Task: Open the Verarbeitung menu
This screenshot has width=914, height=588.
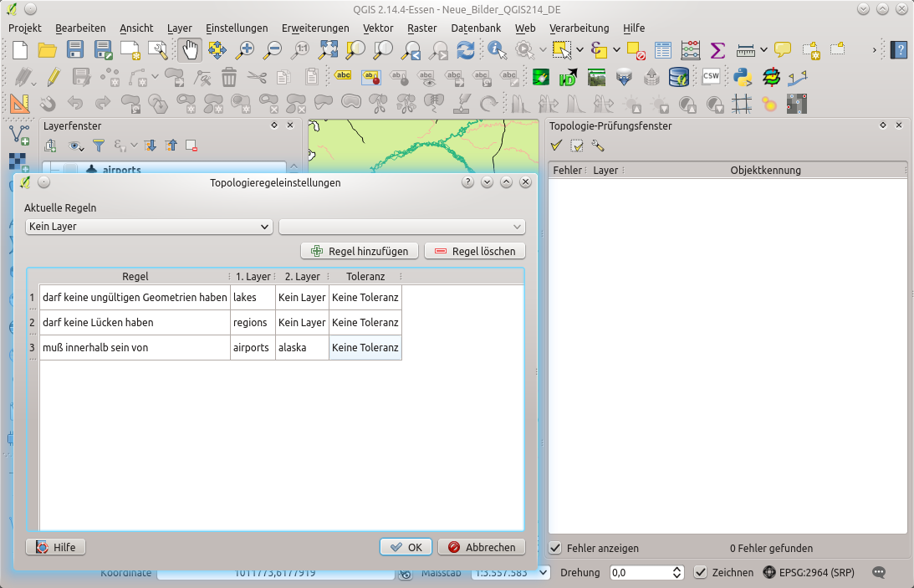Action: click(x=579, y=28)
